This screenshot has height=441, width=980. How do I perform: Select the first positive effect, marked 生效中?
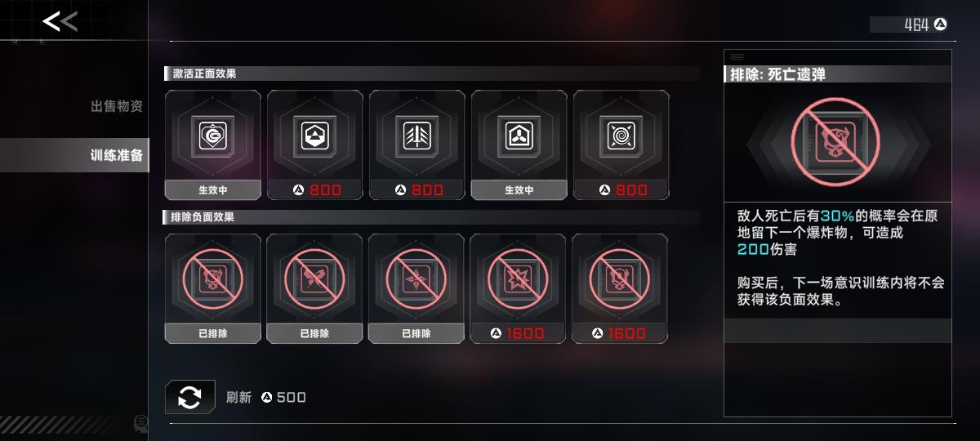click(x=213, y=145)
